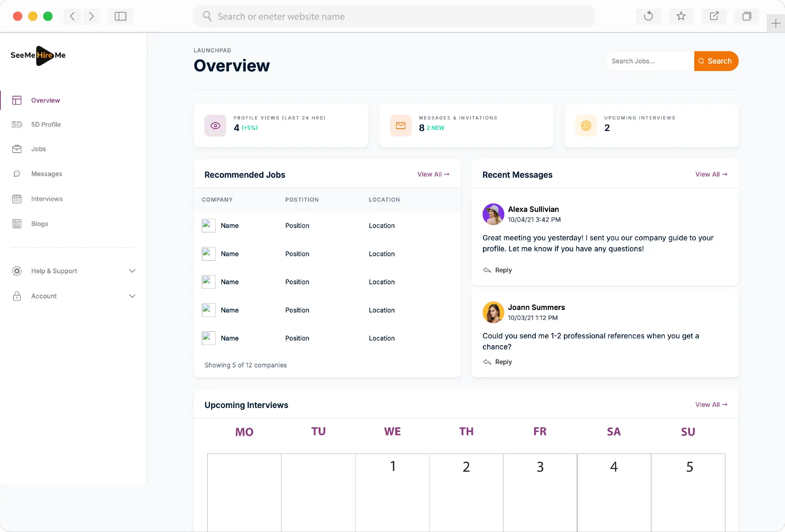This screenshot has height=532, width=785.
Task: Expand the Help & Support section
Action: pos(132,271)
